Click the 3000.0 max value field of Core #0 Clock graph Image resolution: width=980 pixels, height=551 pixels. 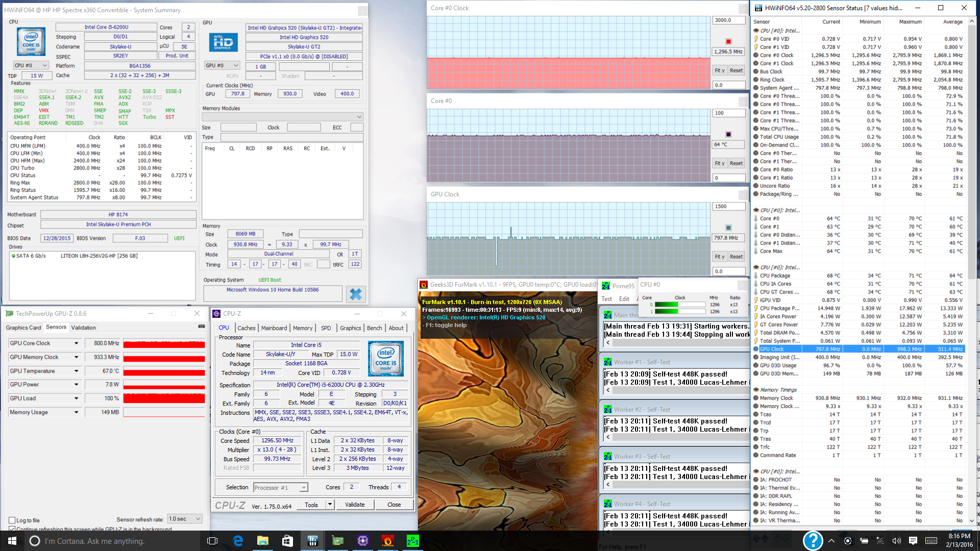729,20
